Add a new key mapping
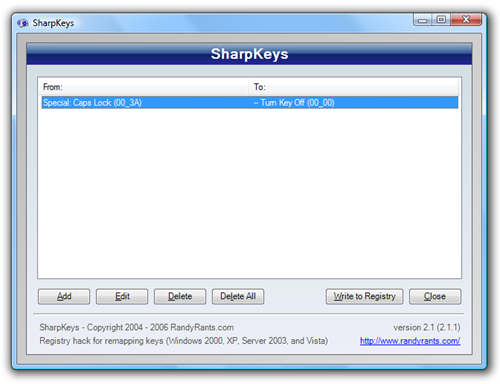The width and height of the screenshot is (500, 384). tap(64, 296)
